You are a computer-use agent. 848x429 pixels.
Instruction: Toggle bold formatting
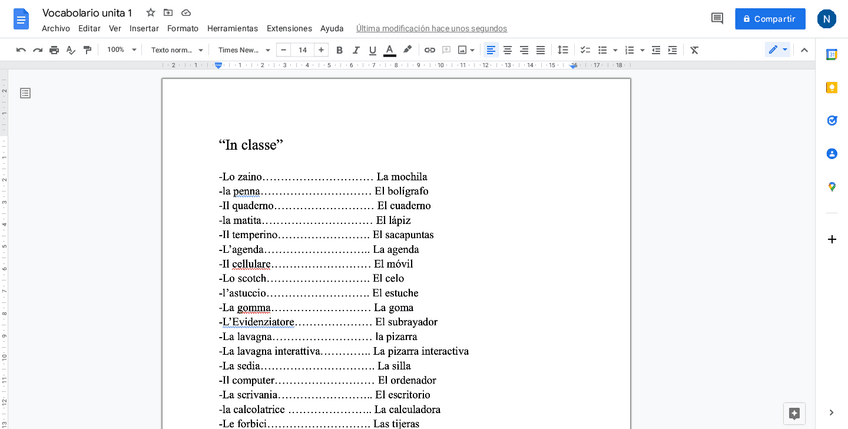coord(339,50)
